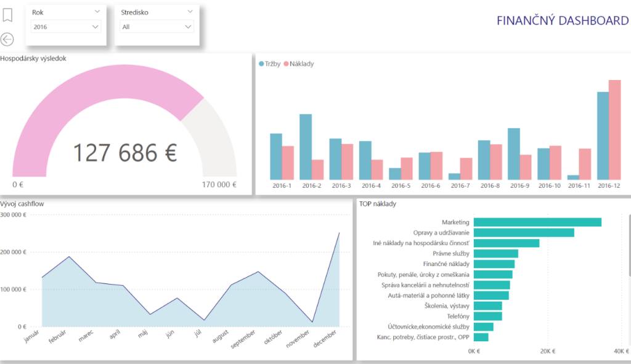The width and height of the screenshot is (631, 364).
Task: Click the Náklady legend pink marker
Action: (286, 63)
